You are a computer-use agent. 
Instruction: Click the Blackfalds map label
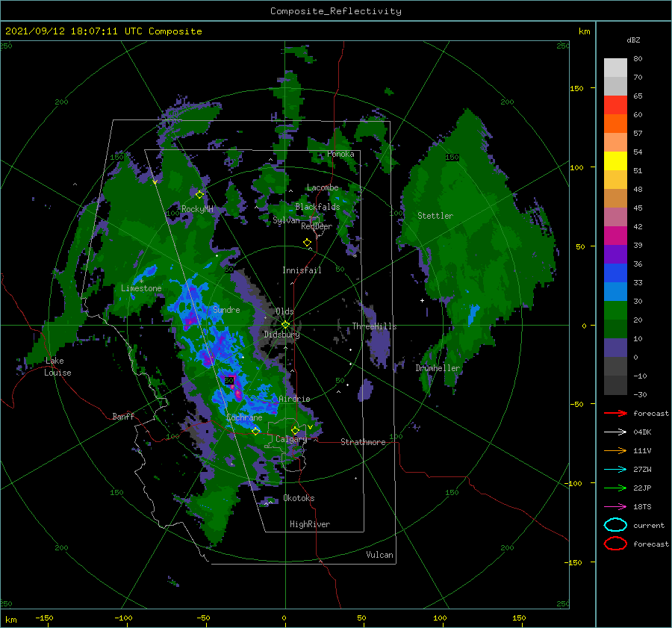click(x=317, y=207)
